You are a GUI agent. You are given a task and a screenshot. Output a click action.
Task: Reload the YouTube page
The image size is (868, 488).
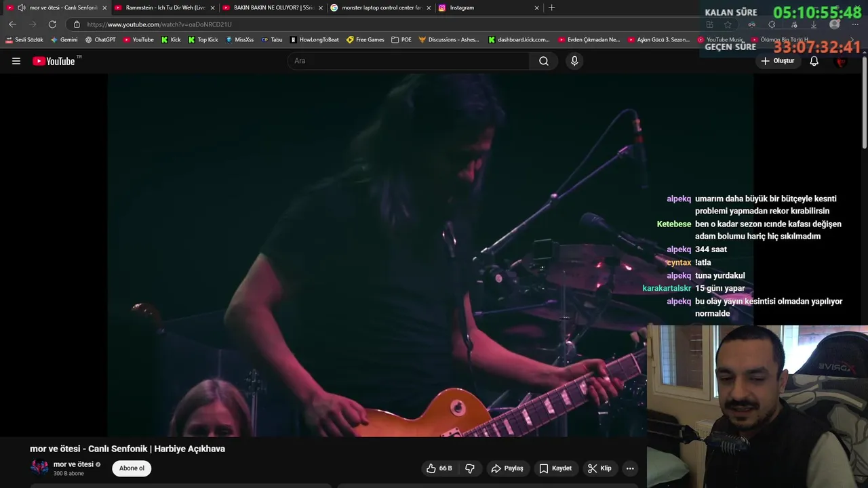[52, 24]
